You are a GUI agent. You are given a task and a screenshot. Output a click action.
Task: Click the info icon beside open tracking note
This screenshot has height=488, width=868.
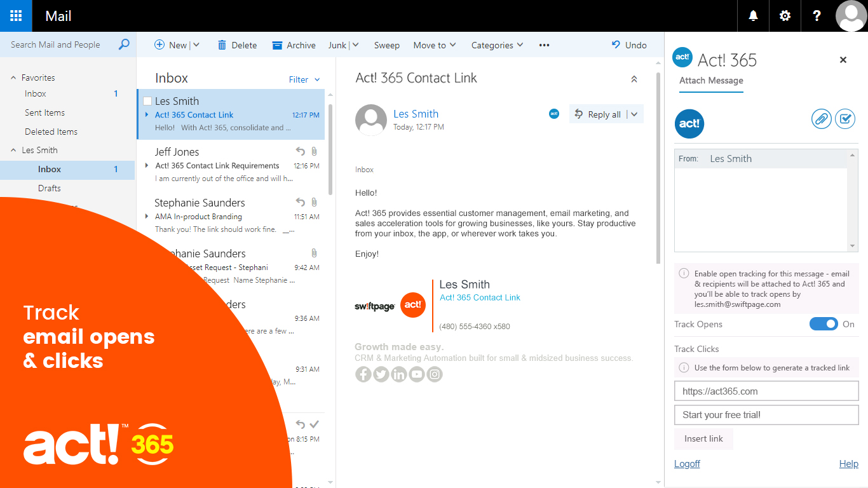(684, 273)
